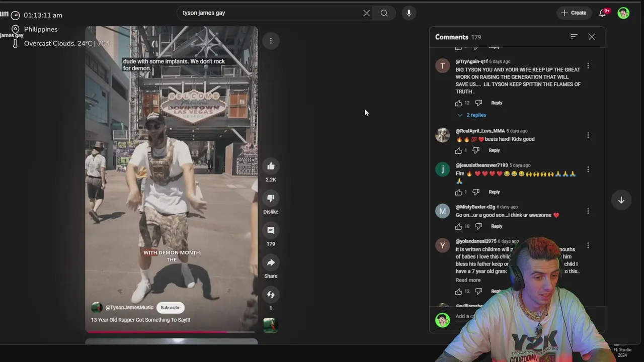Clear the search box text

click(x=366, y=13)
